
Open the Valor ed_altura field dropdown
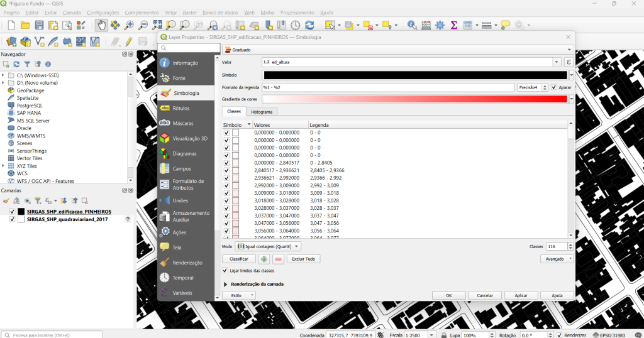coord(557,62)
